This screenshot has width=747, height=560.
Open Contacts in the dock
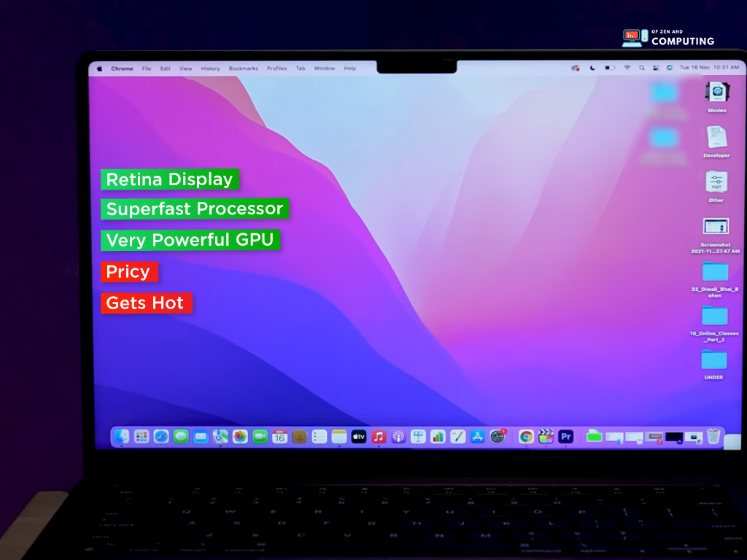pyautogui.click(x=300, y=436)
